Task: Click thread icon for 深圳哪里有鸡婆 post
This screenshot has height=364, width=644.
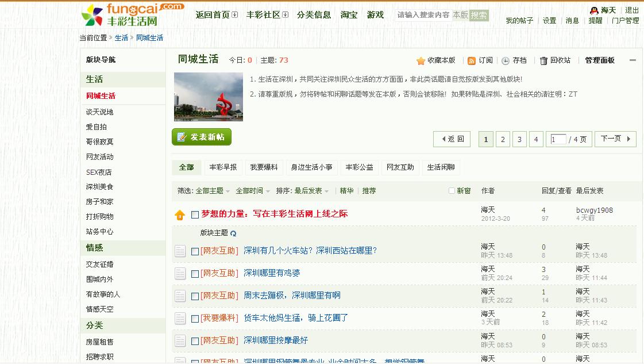Action: [x=180, y=274]
